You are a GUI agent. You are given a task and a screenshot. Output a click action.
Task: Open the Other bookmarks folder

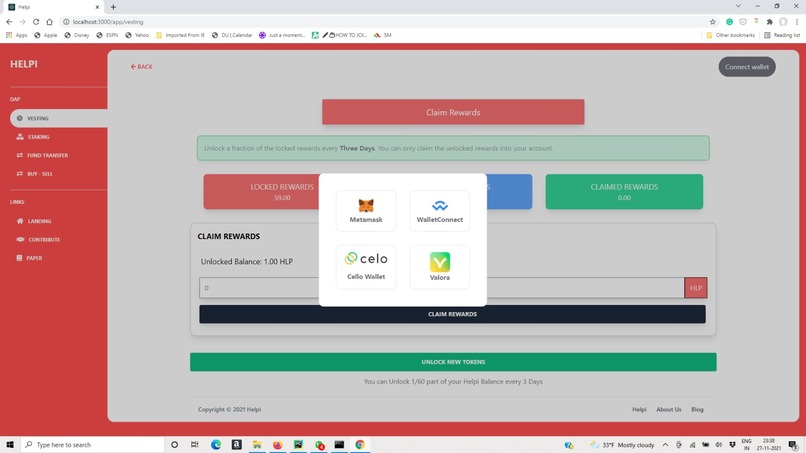[730, 35]
